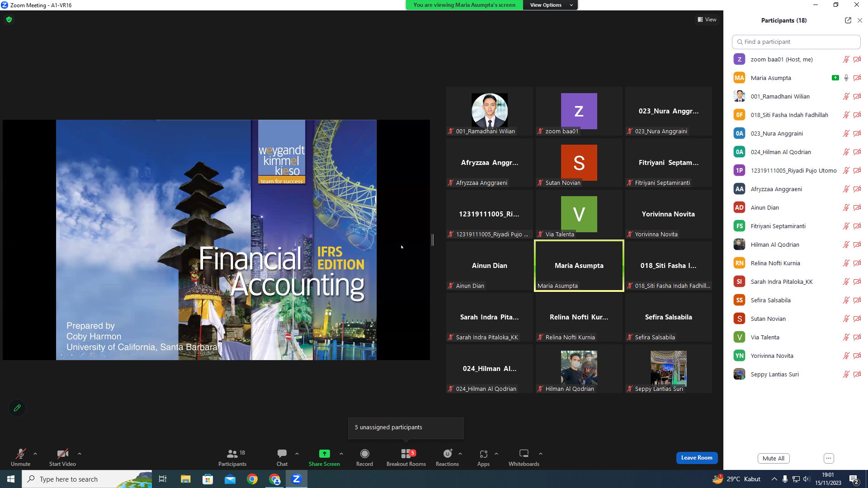The width and height of the screenshot is (868, 488).
Task: Mute Maria Asumpta's microphone in list
Action: pos(846,78)
